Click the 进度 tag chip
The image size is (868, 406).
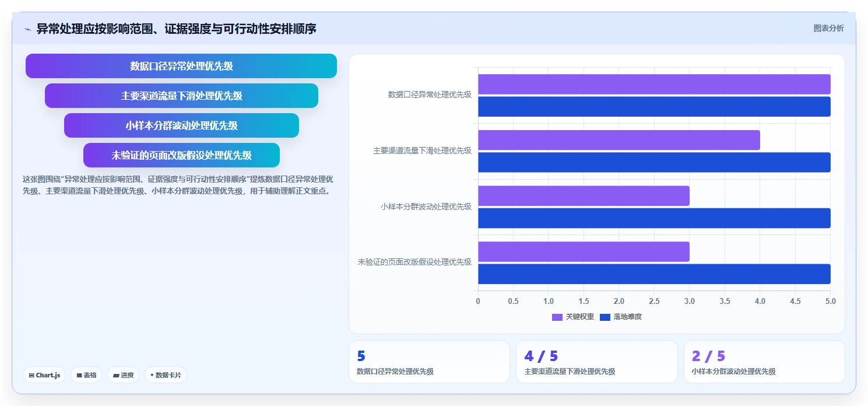(123, 375)
